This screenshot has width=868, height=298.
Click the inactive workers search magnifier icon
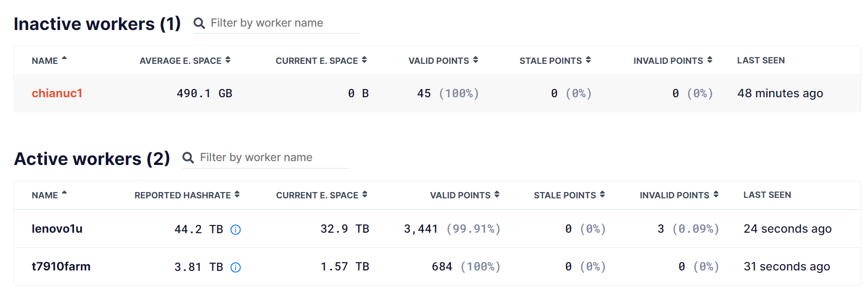199,23
